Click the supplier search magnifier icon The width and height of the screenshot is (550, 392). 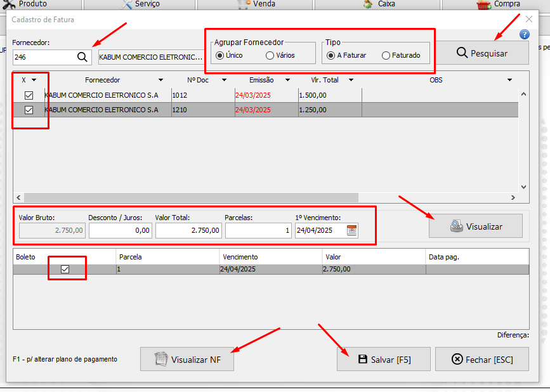[x=82, y=57]
